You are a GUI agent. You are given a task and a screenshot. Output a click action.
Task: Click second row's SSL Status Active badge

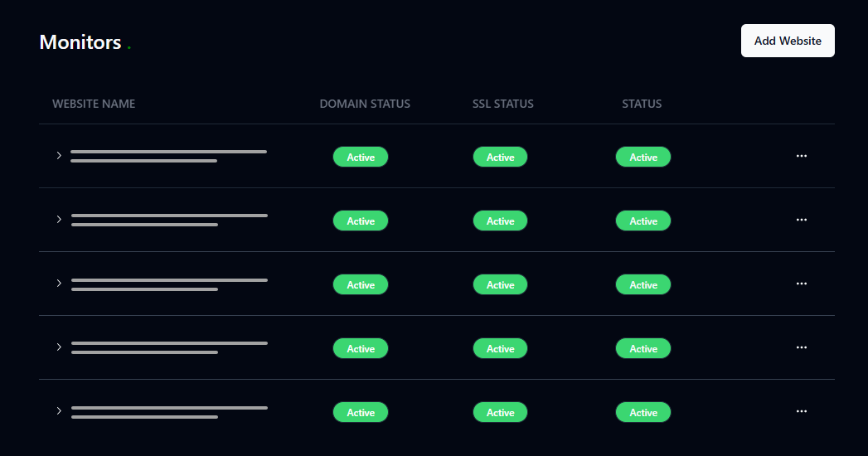[500, 221]
